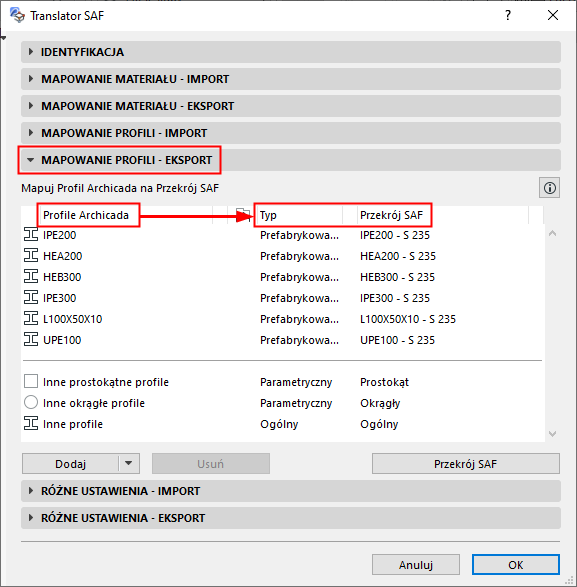Click the HEA200 - S 235 cell
Image resolution: width=577 pixels, height=587 pixels.
click(x=398, y=256)
